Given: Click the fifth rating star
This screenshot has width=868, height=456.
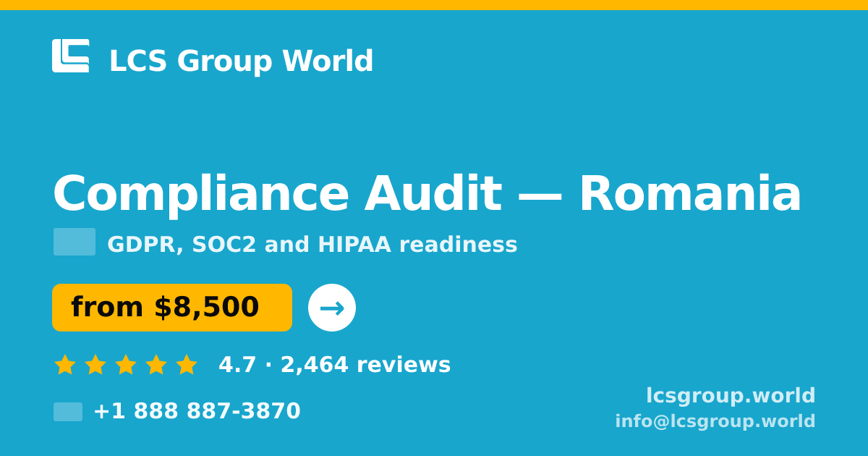Looking at the screenshot, I should pyautogui.click(x=187, y=365).
